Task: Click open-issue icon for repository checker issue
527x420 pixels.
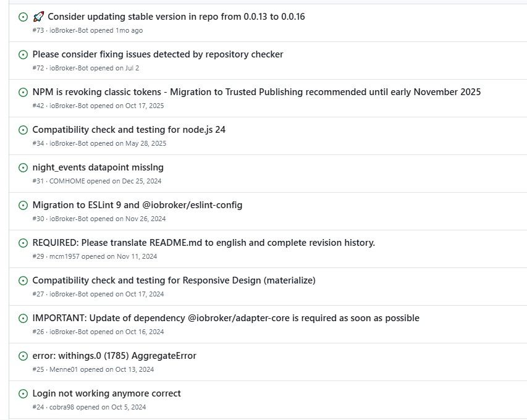Action: pos(23,54)
